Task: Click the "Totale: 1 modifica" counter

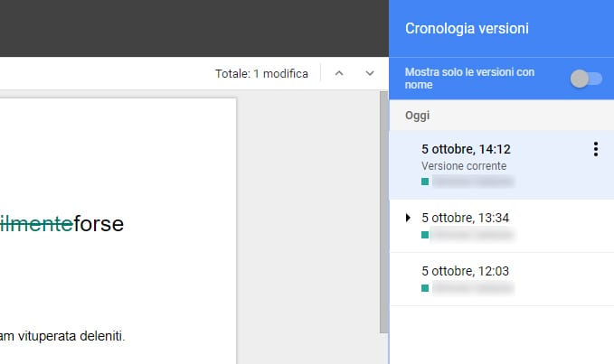Action: tap(261, 74)
